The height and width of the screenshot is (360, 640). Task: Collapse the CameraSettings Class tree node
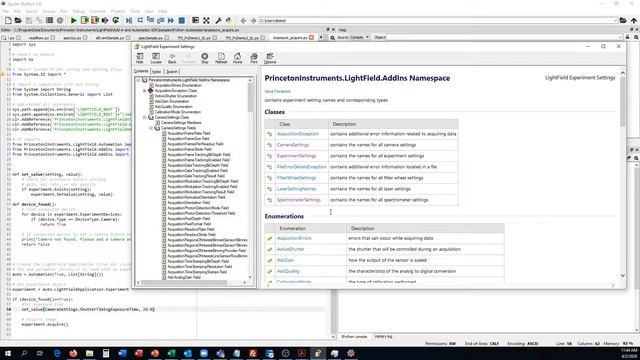pyautogui.click(x=144, y=117)
